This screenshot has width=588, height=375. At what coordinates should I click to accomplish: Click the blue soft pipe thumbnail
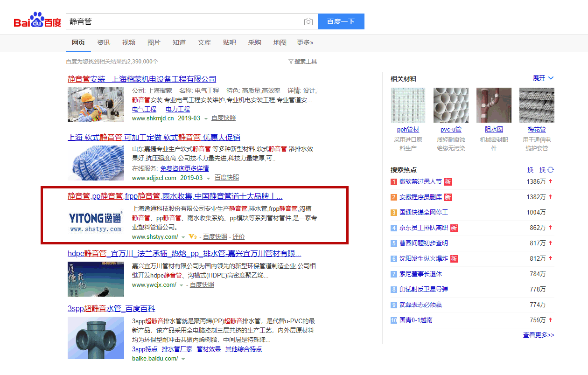pyautogui.click(x=96, y=163)
